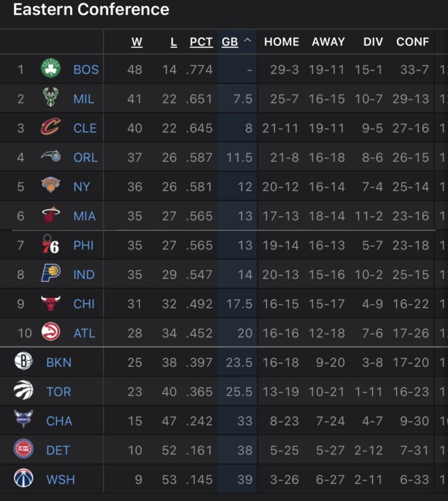The height and width of the screenshot is (501, 448).
Task: Click the Boston Celtics logo
Action: pos(50,68)
